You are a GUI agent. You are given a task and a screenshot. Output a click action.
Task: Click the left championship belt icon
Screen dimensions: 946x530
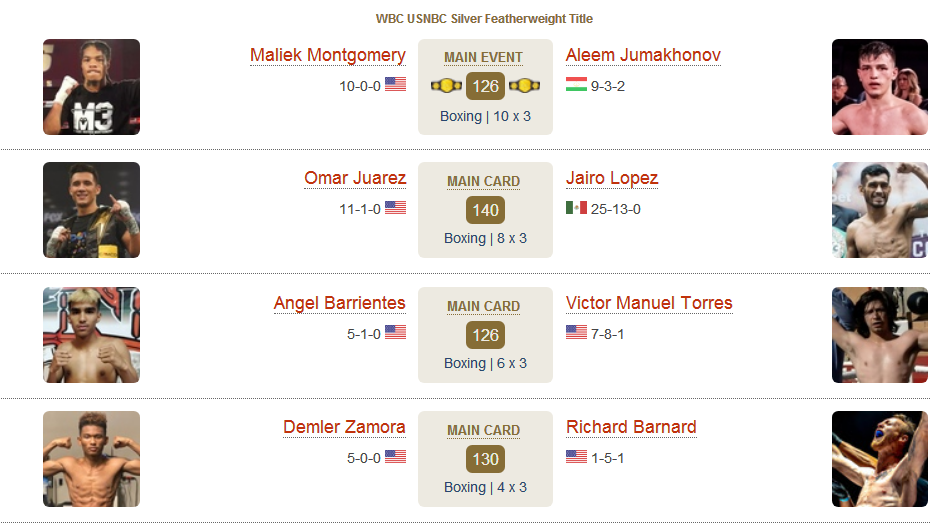point(446,86)
